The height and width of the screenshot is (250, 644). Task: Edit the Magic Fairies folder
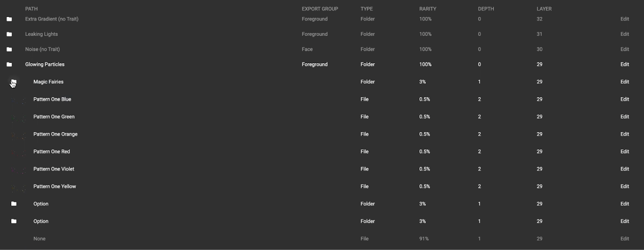[x=624, y=82]
